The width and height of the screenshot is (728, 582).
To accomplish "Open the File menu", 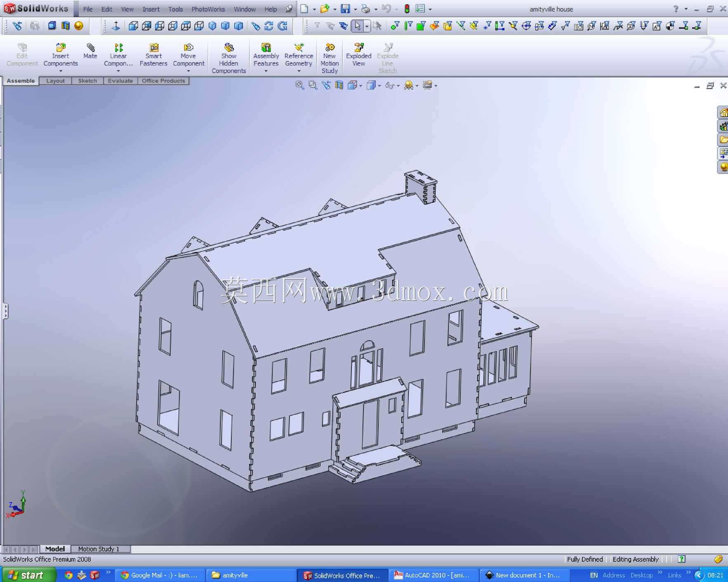I will [88, 9].
